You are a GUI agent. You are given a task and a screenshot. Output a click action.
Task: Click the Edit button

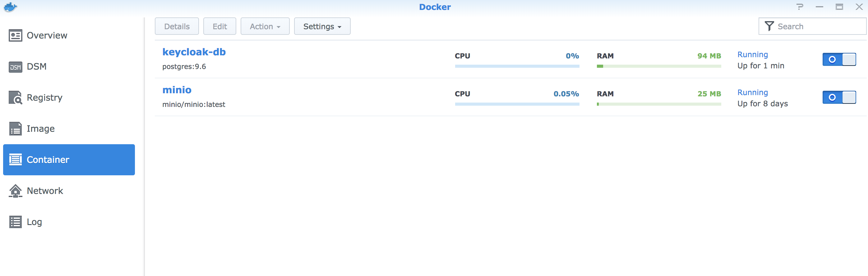coord(219,26)
